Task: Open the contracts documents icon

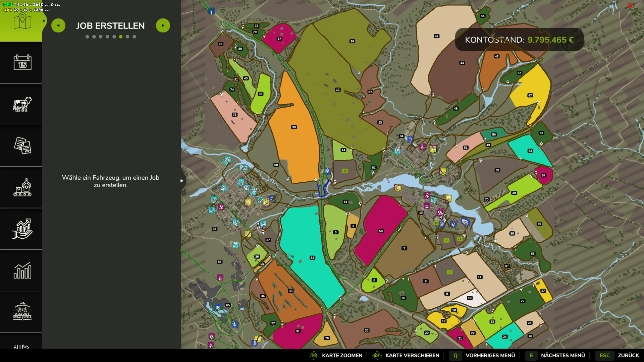Action: click(x=22, y=145)
